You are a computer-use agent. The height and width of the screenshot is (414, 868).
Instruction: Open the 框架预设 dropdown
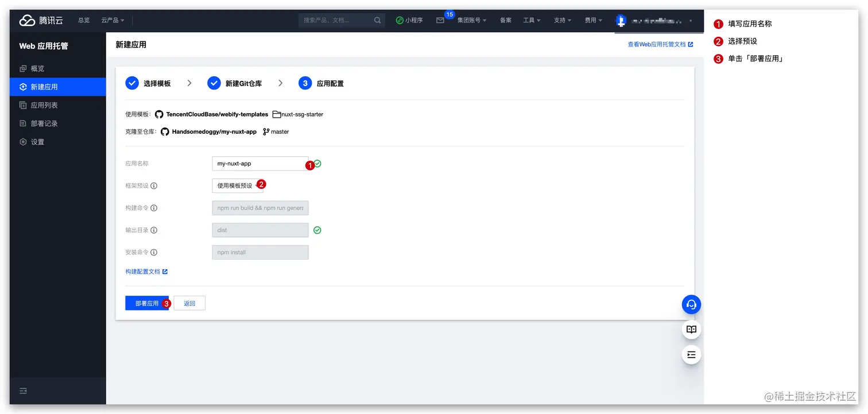point(238,185)
